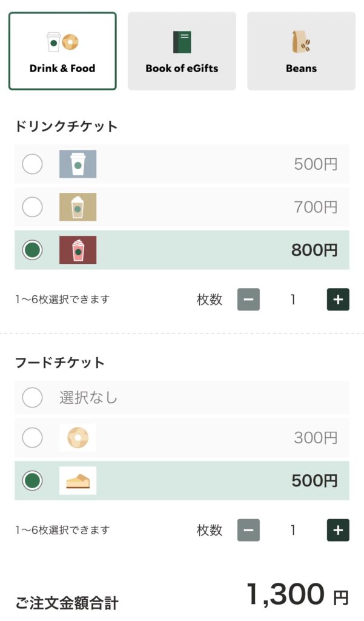Switch to Book of eGifts tab
This screenshot has height=621, width=364.
point(182,51)
